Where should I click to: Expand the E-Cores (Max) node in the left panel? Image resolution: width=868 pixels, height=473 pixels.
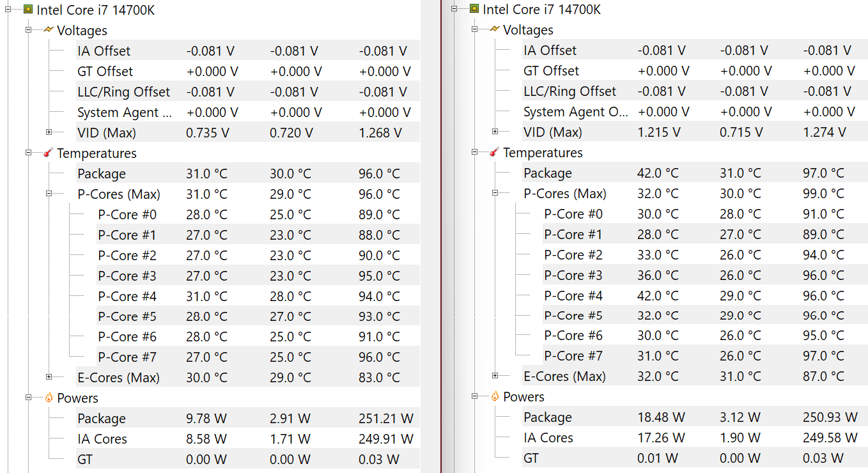click(49, 377)
